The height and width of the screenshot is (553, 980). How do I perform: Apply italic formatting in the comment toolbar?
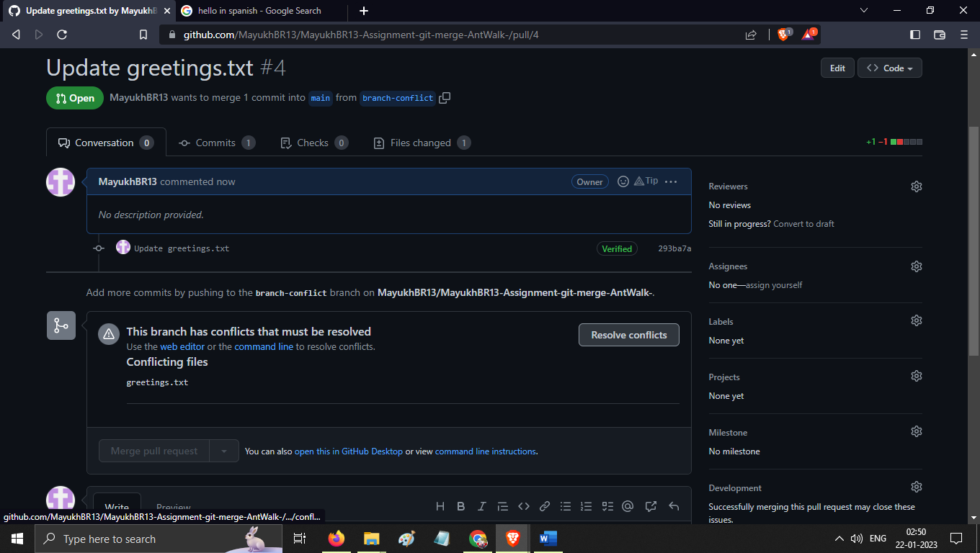click(481, 506)
